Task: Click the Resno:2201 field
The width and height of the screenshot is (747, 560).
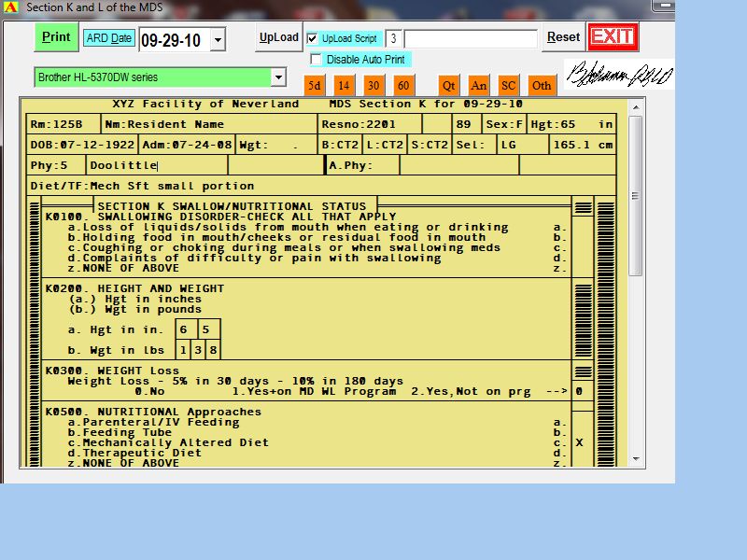Action: [x=370, y=124]
